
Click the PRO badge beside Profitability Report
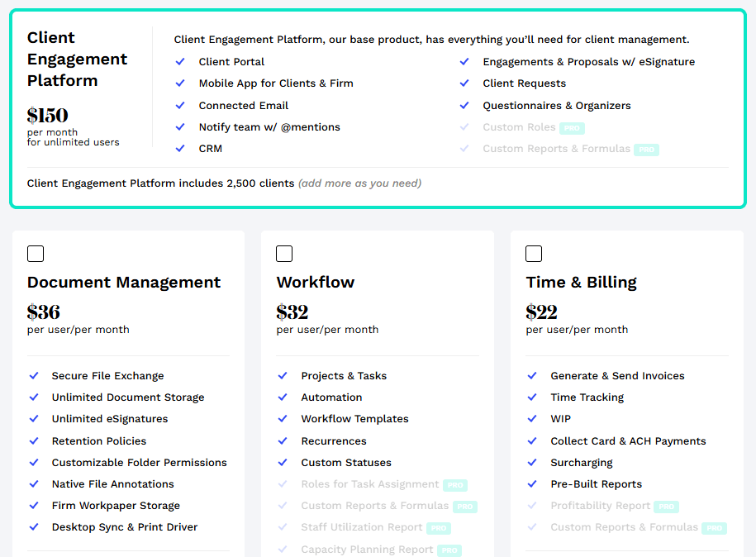click(666, 507)
